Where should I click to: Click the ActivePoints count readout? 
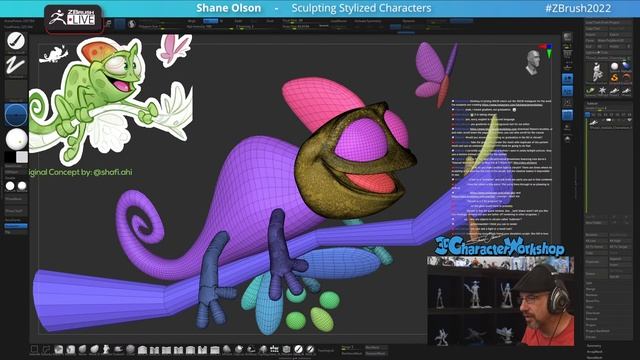click(19, 20)
